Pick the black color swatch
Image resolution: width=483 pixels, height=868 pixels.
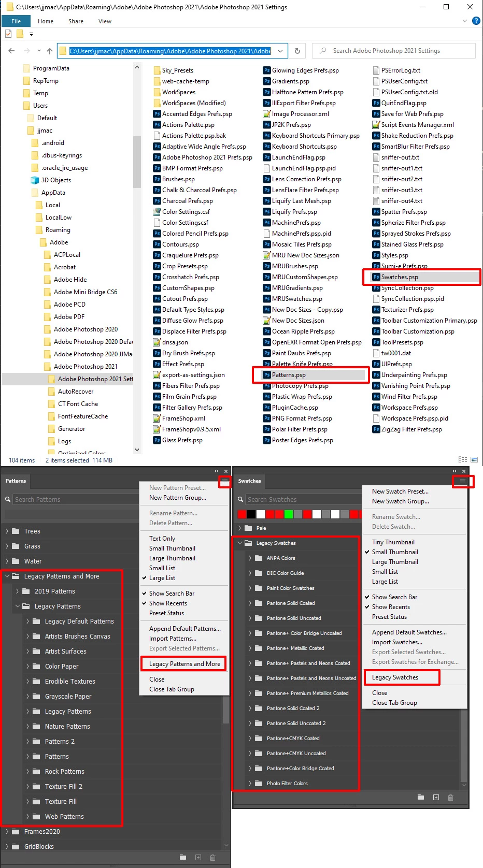(251, 514)
